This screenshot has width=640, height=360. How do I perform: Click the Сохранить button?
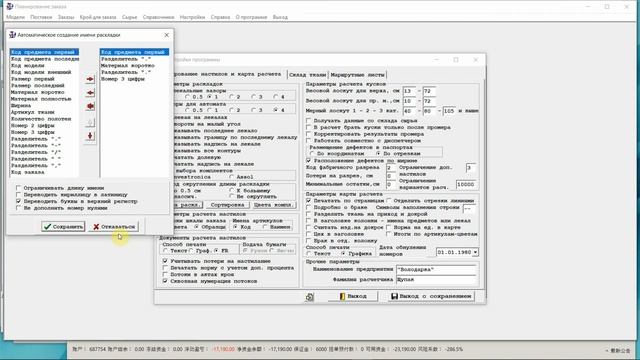[x=63, y=227]
